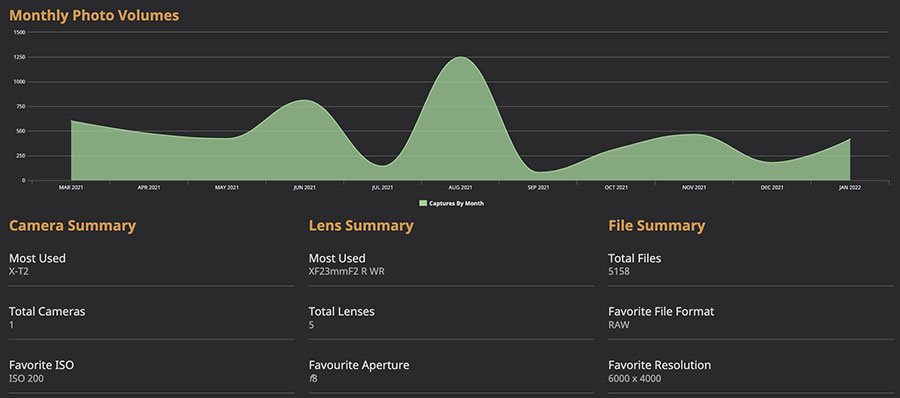Click the Lens Summary 'Most Used' label
The image size is (900, 398).
pos(337,258)
